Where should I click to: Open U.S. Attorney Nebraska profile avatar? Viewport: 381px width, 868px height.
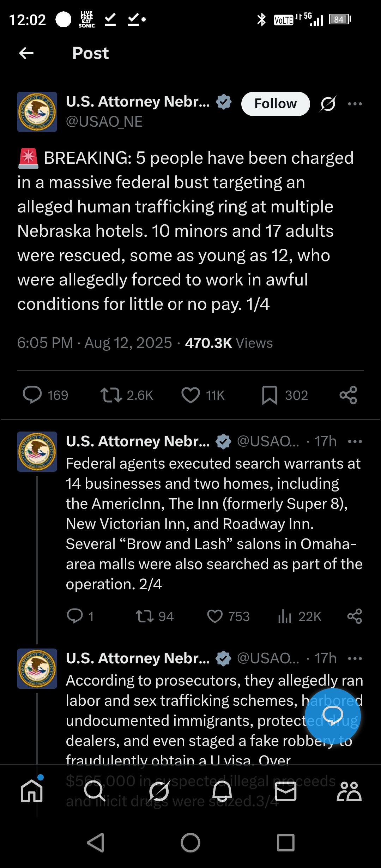tap(37, 112)
